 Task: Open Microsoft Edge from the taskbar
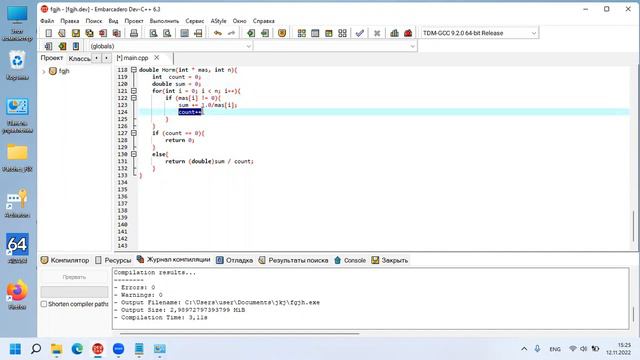tap(77, 349)
